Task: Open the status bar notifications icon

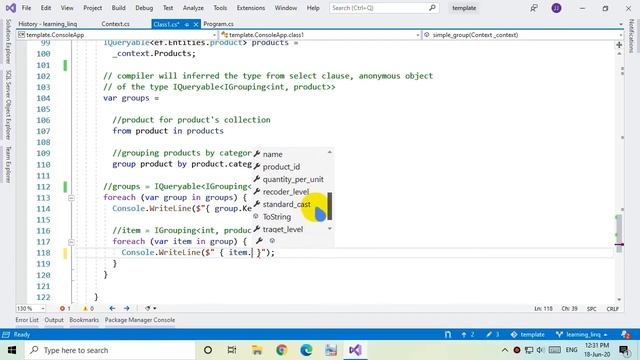Action: (x=625, y=335)
